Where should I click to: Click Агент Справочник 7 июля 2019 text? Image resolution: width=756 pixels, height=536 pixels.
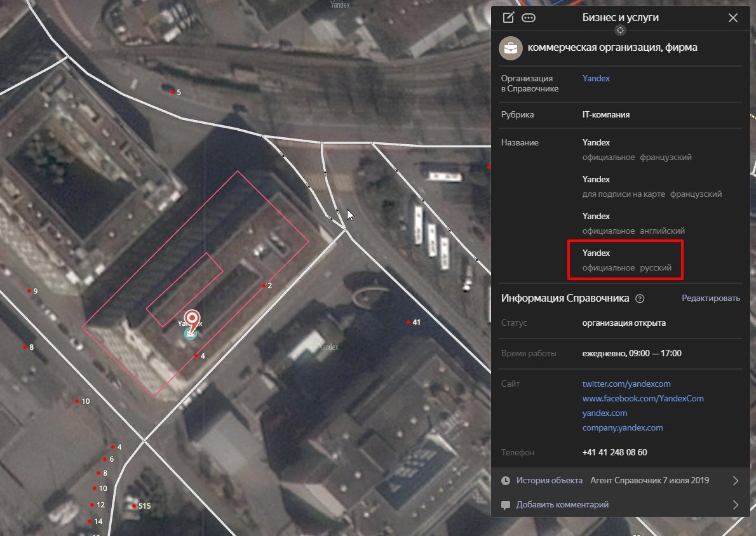click(649, 480)
